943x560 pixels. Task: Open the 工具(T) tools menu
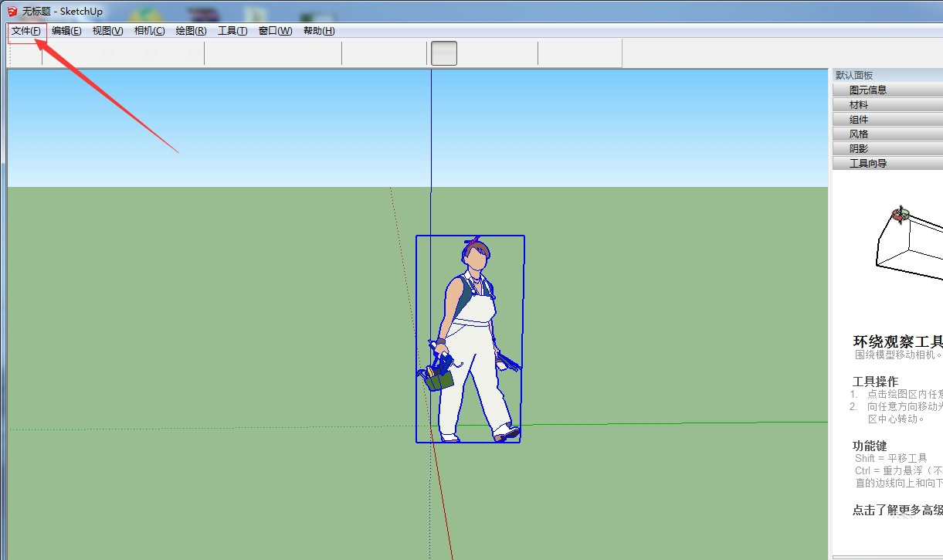click(x=232, y=31)
